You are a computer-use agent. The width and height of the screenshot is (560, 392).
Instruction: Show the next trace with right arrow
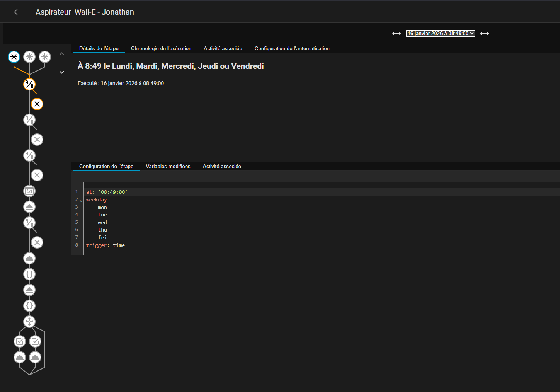click(x=485, y=34)
